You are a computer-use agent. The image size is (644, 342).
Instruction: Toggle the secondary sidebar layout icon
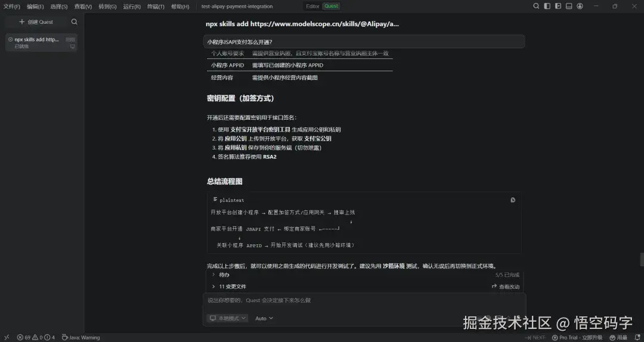tap(558, 6)
